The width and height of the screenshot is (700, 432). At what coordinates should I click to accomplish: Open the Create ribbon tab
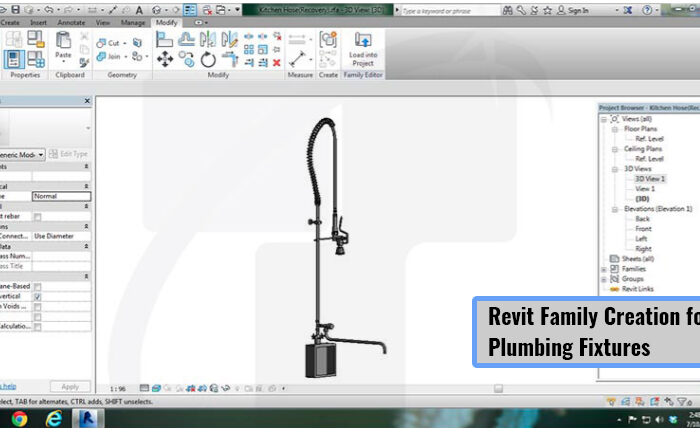point(10,22)
